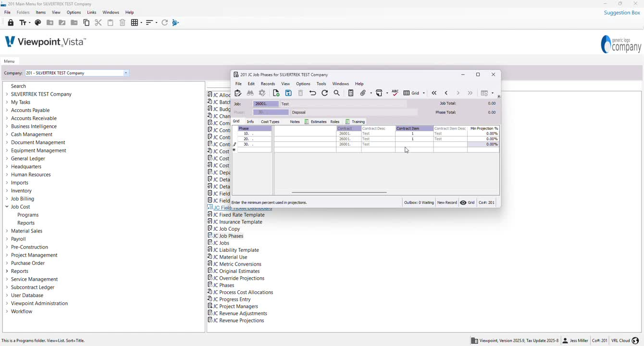The width and height of the screenshot is (644, 346).
Task: Select Programs under Job Cost in tree
Action: pos(28,215)
